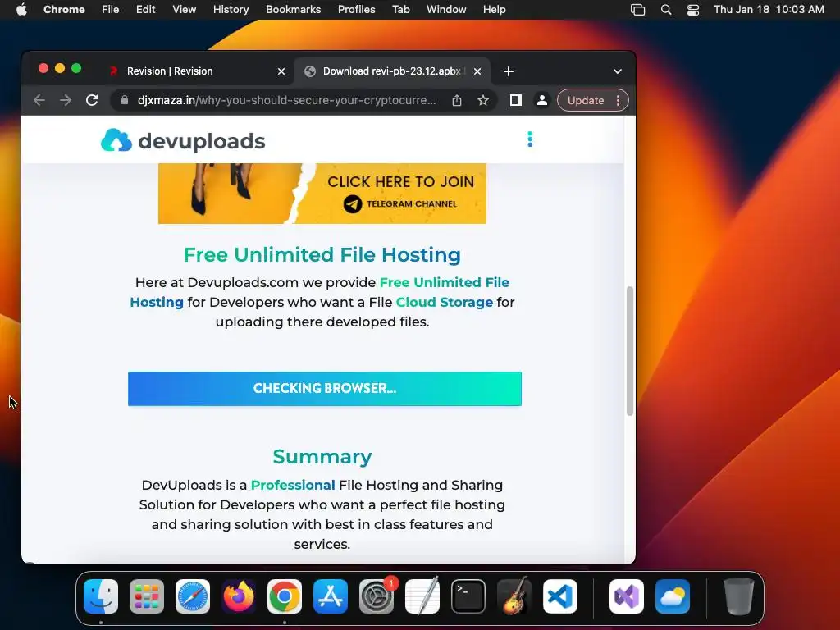
Task: Open App Store from the dock
Action: pos(331,596)
